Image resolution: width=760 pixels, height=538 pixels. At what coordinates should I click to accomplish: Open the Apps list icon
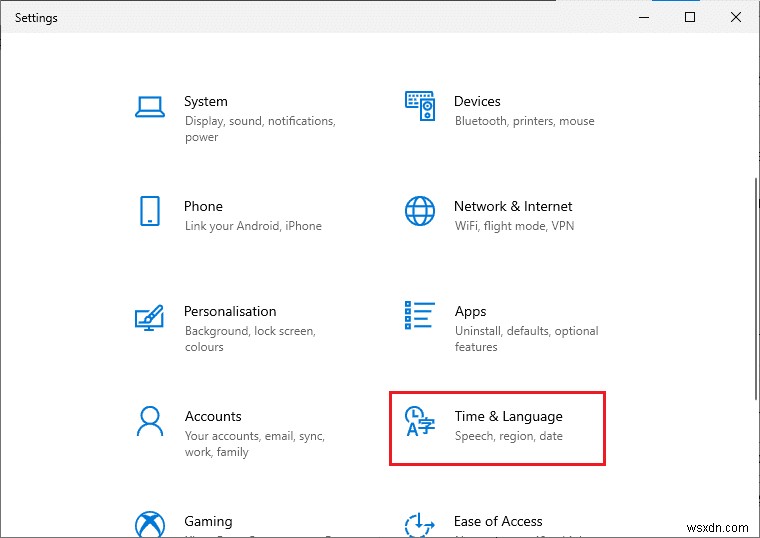(420, 315)
